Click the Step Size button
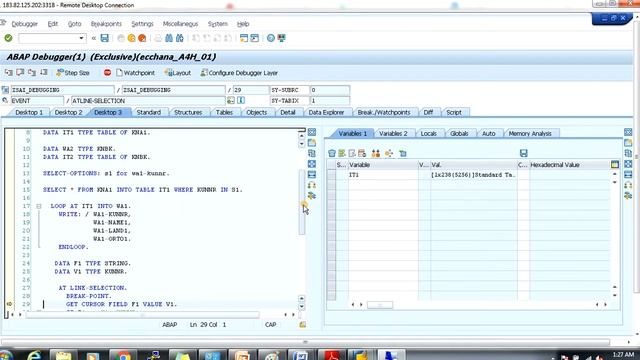Screen dimensions: 640x360 click(x=73, y=73)
